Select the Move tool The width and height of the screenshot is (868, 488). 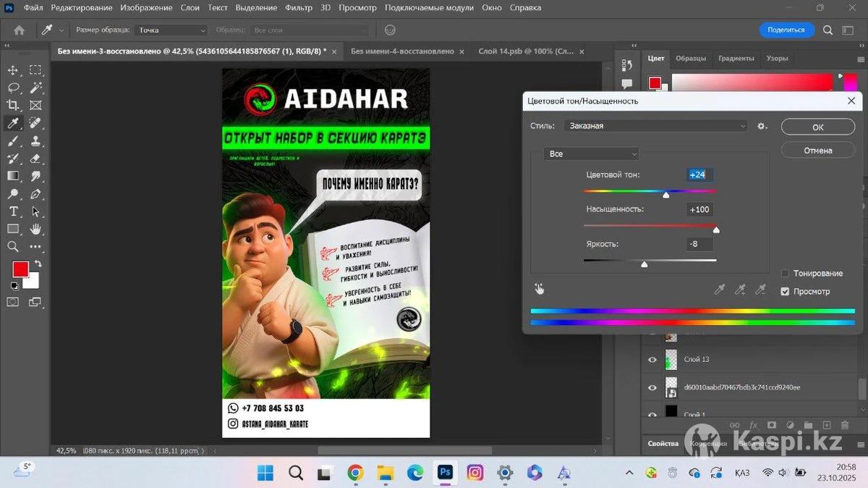pos(13,70)
